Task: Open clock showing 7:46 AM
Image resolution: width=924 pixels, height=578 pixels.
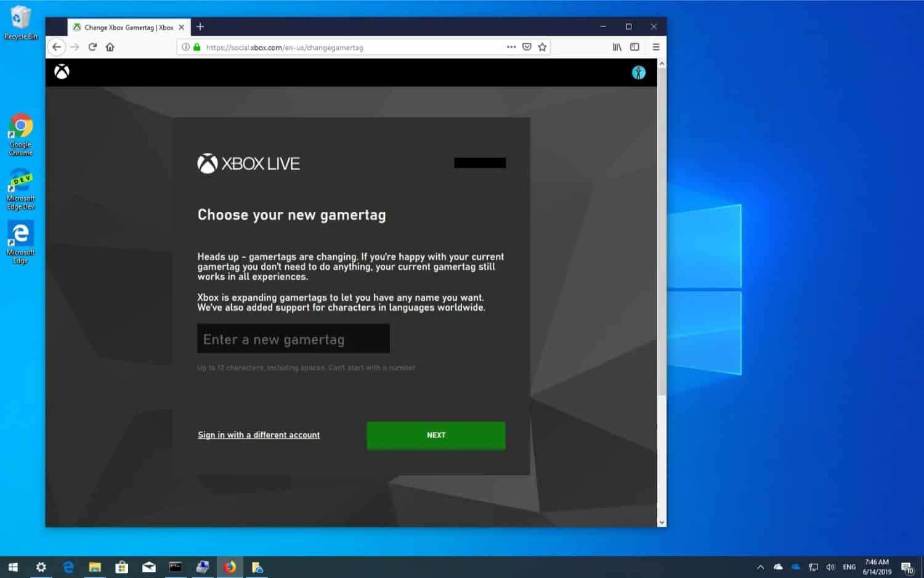Action: 877,567
